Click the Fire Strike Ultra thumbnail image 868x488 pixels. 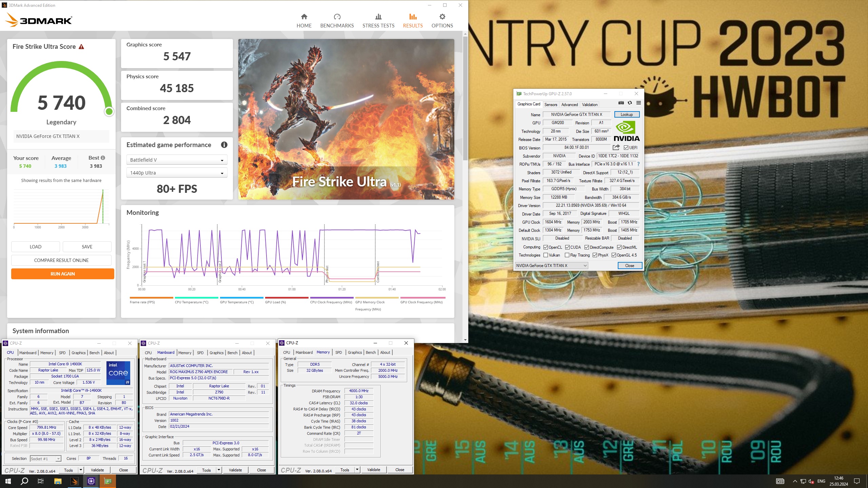click(x=346, y=119)
